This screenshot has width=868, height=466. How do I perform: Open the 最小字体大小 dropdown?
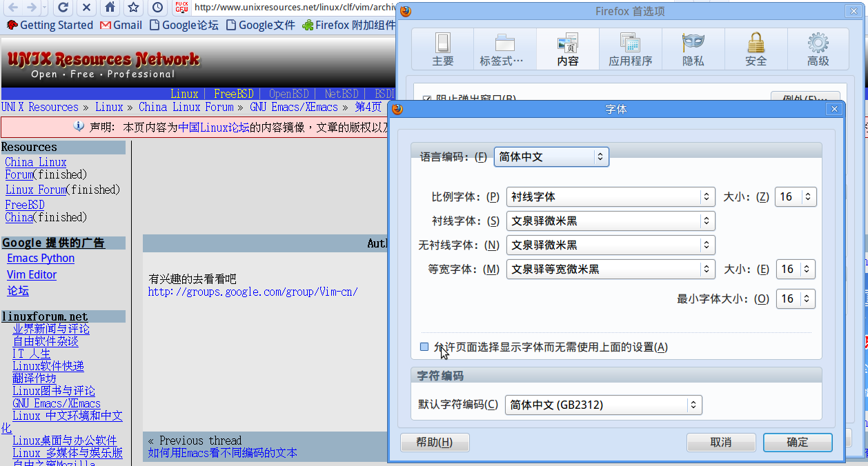[796, 298]
